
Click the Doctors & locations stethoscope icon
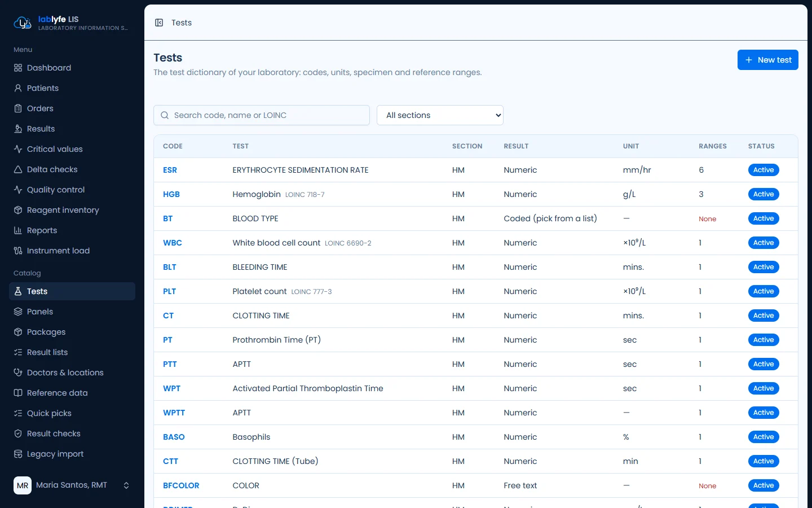click(x=18, y=373)
